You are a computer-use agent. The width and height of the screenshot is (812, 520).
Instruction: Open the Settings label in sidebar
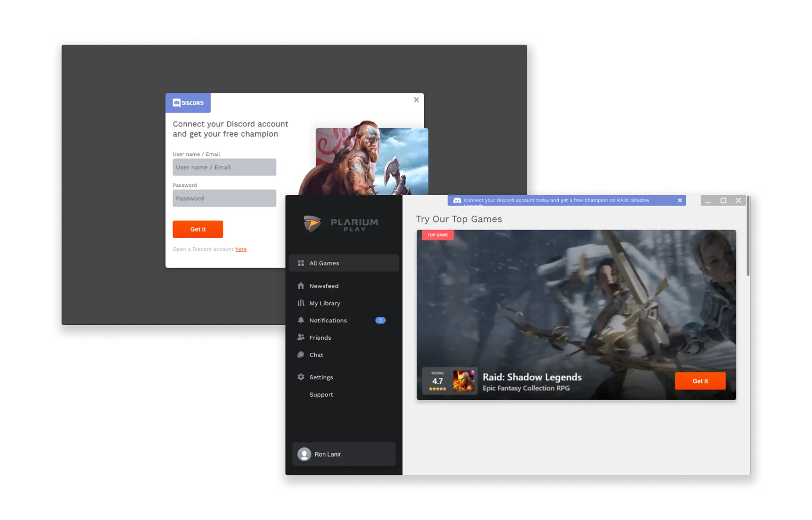(321, 377)
